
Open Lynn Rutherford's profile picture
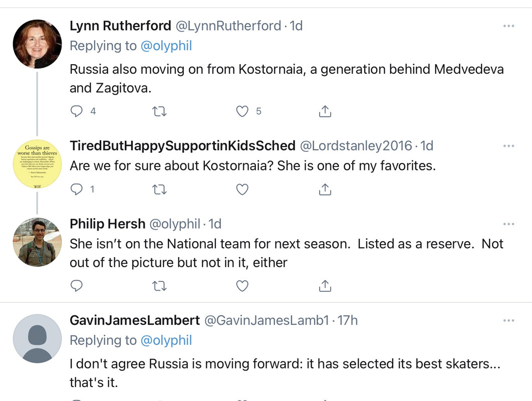[38, 44]
